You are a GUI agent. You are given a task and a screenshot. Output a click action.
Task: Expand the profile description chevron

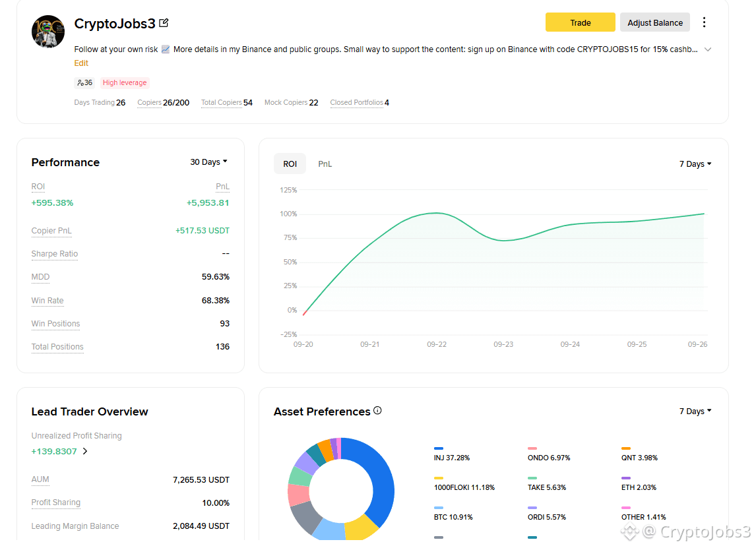(708, 49)
